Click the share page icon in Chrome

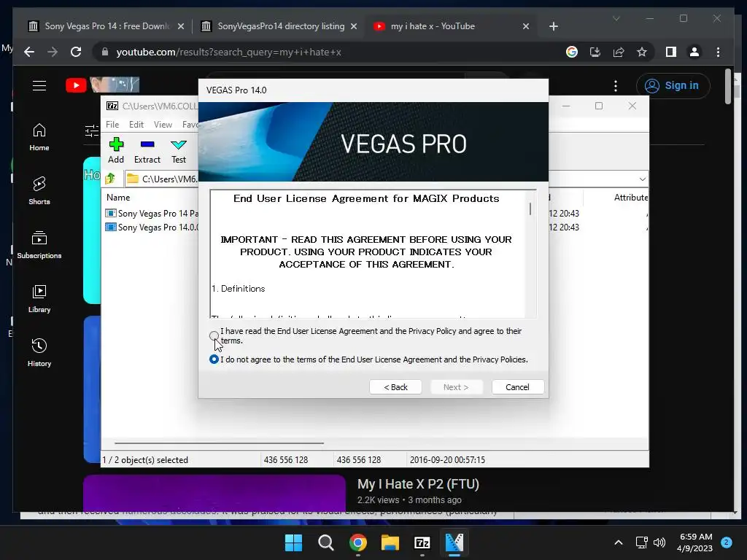[619, 52]
